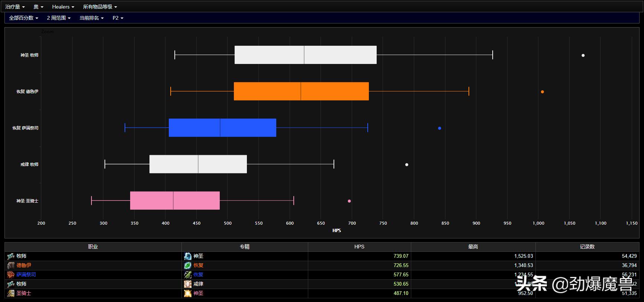Open the 全部百分数 percentile menu
Screen dimensions: 644x302
click(x=23, y=18)
